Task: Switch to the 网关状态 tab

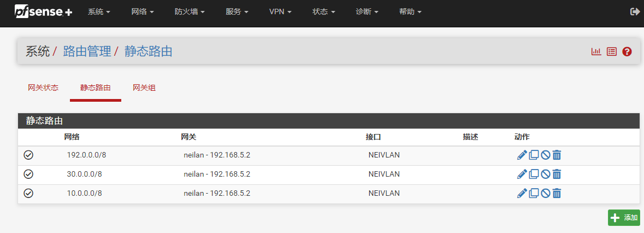Action: coord(43,88)
